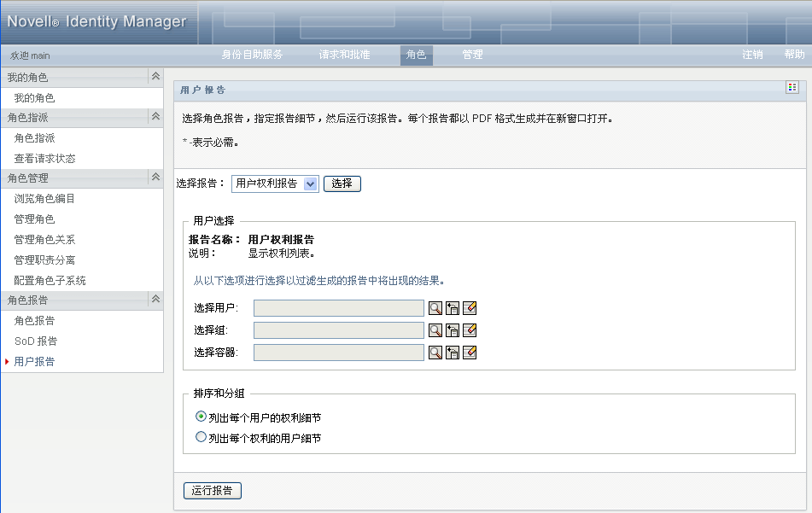Image resolution: width=812 pixels, height=513 pixels.
Task: Click the search icon next to 选择组
Action: [435, 331]
